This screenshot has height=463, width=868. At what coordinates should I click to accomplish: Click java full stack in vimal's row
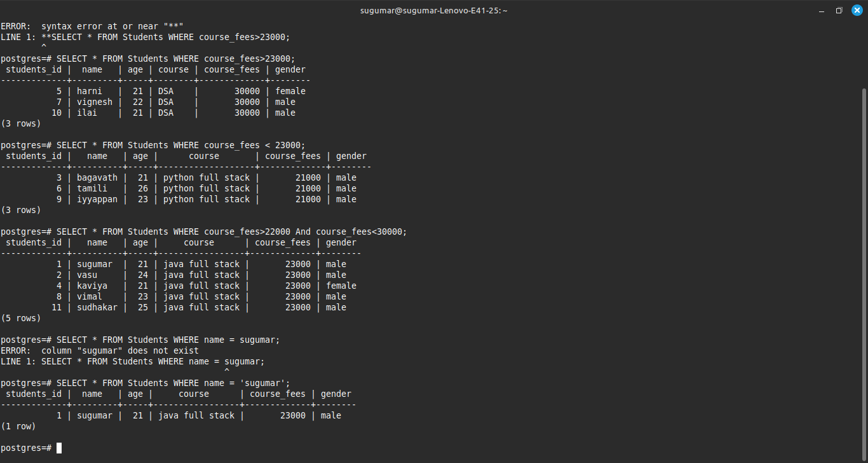click(201, 296)
